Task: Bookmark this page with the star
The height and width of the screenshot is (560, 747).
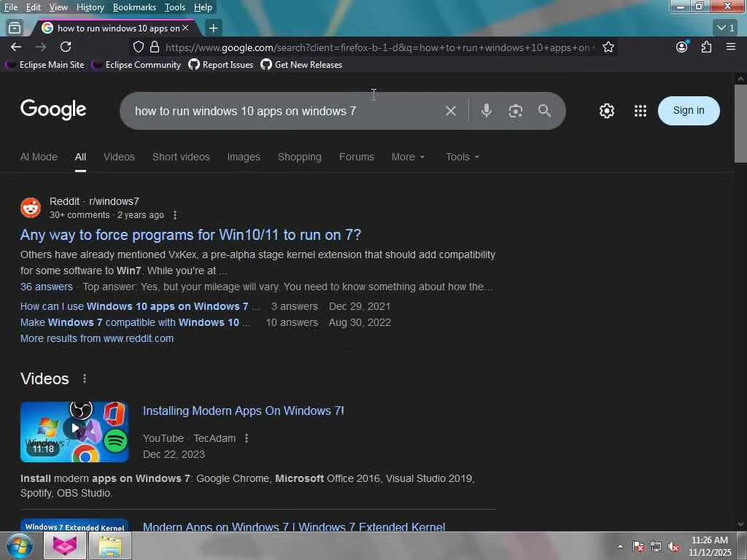Action: 608,47
